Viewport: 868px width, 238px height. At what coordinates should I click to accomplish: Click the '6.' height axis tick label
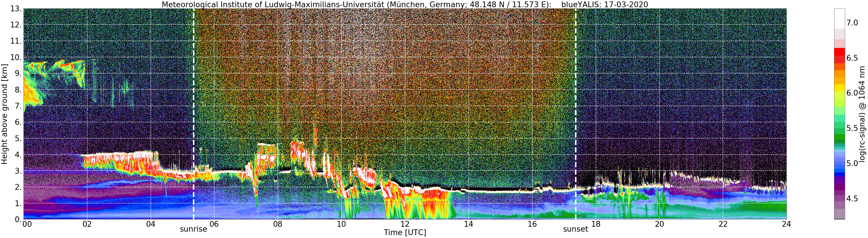click(x=18, y=122)
